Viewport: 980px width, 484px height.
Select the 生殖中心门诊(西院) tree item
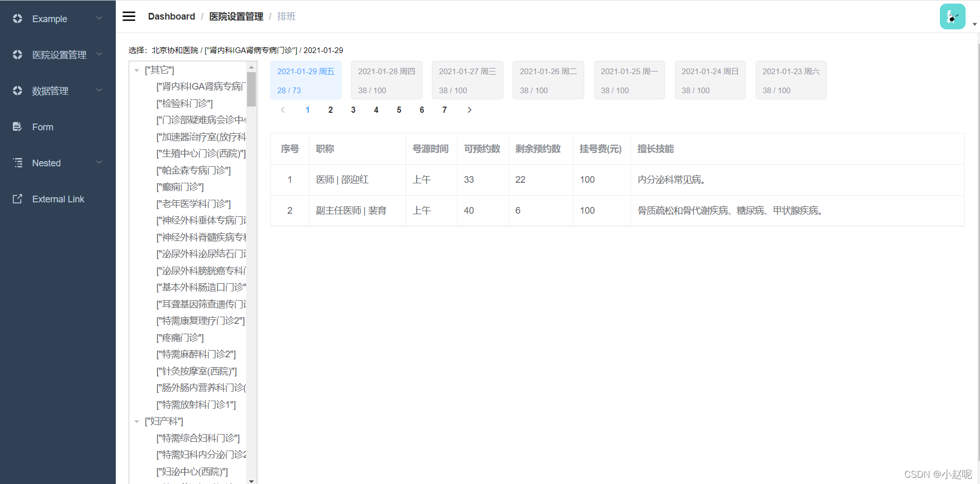(x=201, y=153)
